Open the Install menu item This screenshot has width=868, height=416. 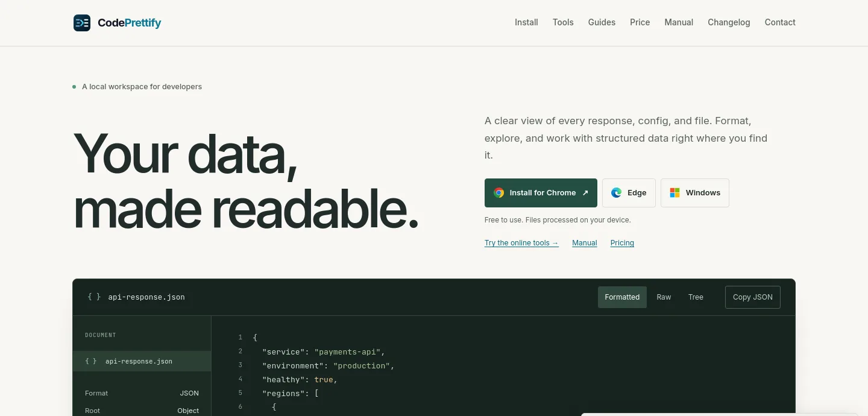click(526, 22)
